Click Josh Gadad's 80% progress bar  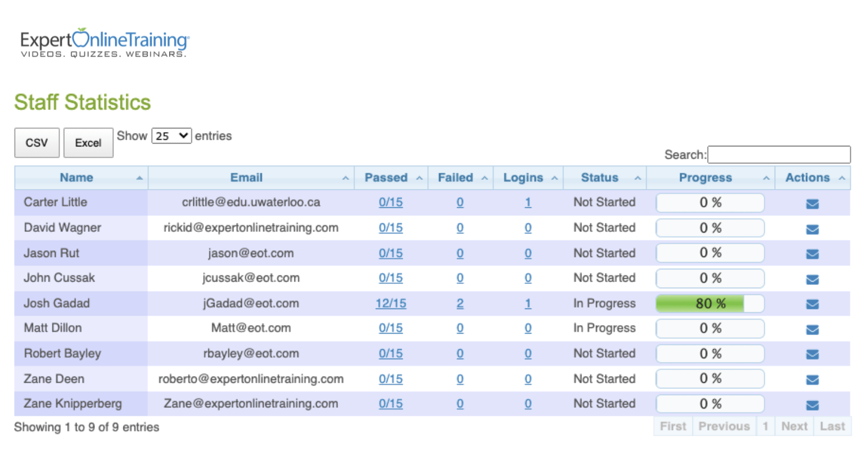tap(710, 303)
